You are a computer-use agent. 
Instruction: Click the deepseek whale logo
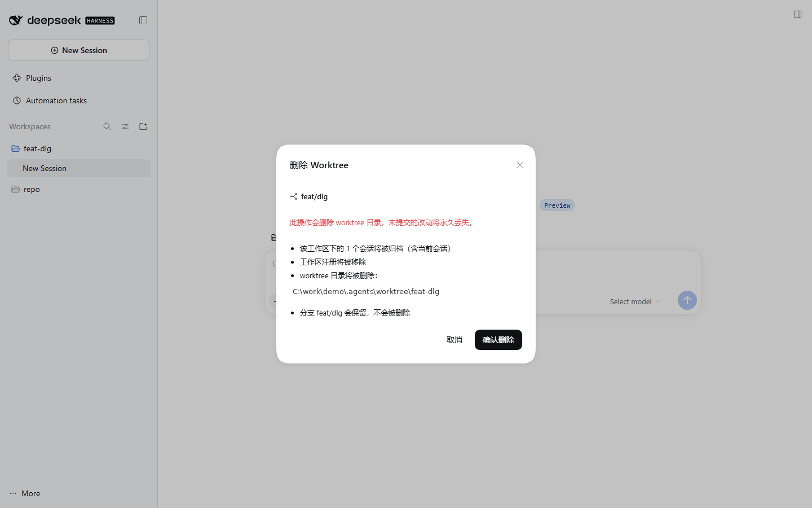16,20
